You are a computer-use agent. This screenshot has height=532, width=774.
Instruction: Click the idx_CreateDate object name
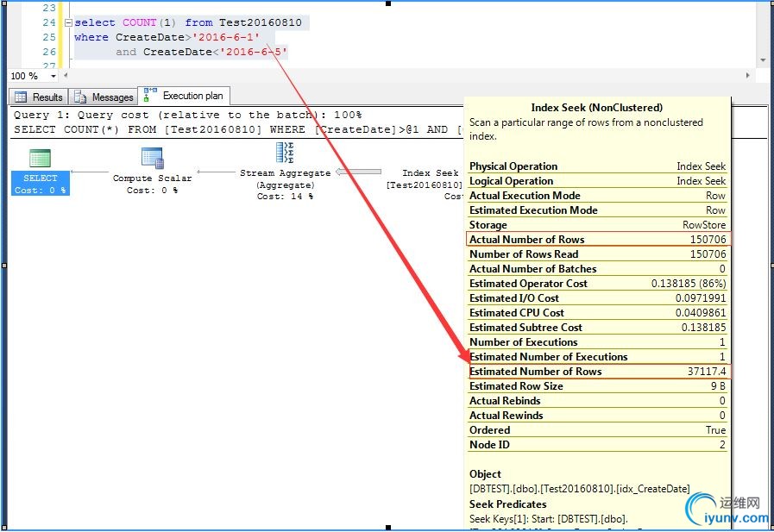[x=653, y=489]
